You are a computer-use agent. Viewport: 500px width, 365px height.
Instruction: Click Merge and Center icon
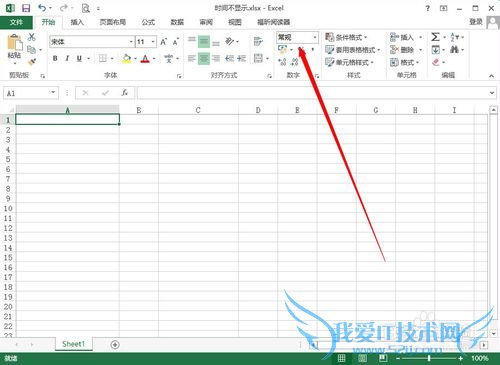point(258,59)
